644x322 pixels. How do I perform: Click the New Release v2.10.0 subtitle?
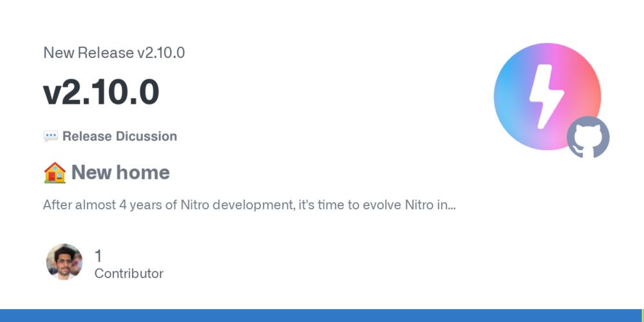coord(114,53)
